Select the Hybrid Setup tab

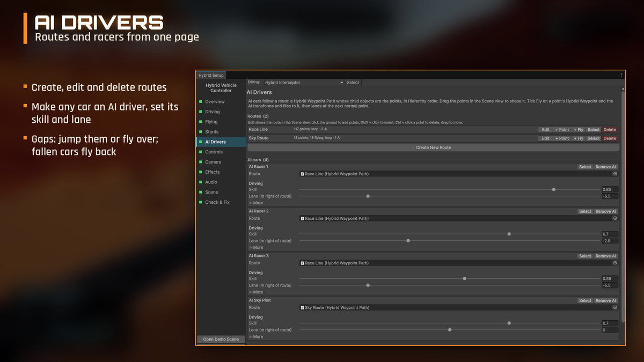[x=211, y=75]
